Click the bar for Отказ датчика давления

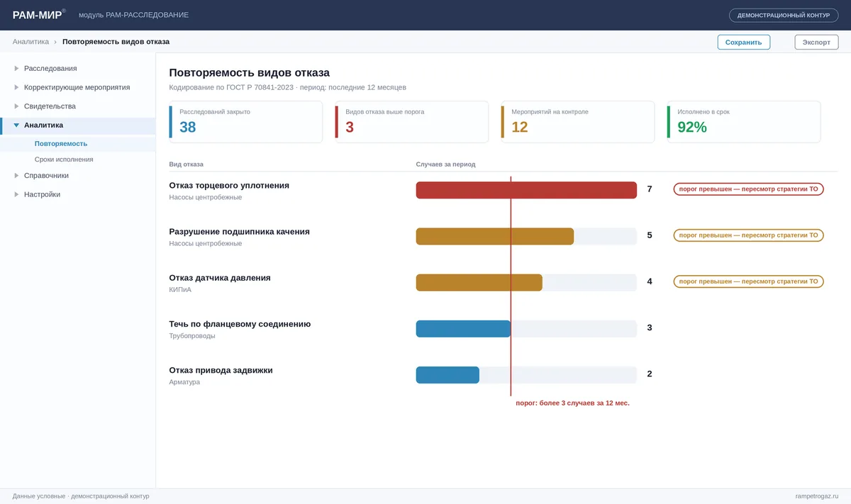pyautogui.click(x=479, y=282)
